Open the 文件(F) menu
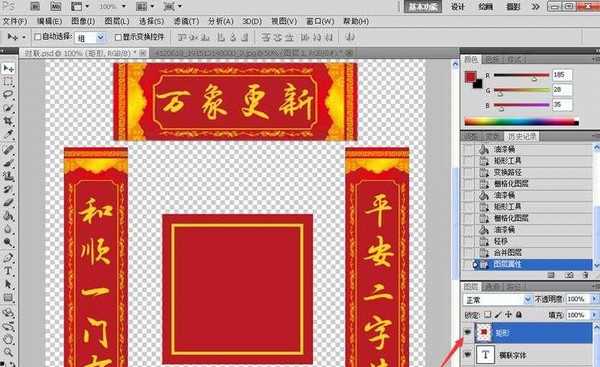The width and height of the screenshot is (600, 367). pyautogui.click(x=15, y=21)
